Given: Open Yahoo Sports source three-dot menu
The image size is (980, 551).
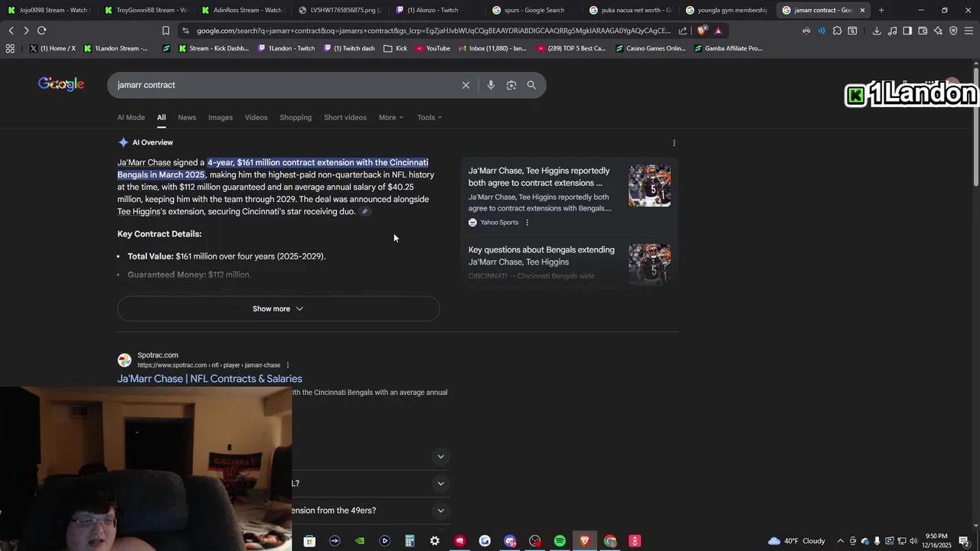Looking at the screenshot, I should point(527,223).
